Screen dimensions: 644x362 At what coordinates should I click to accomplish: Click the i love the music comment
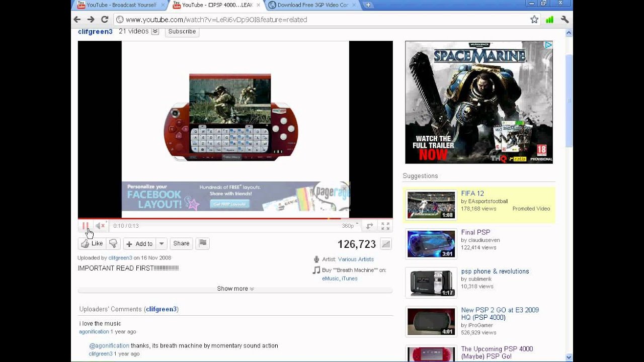(x=100, y=323)
